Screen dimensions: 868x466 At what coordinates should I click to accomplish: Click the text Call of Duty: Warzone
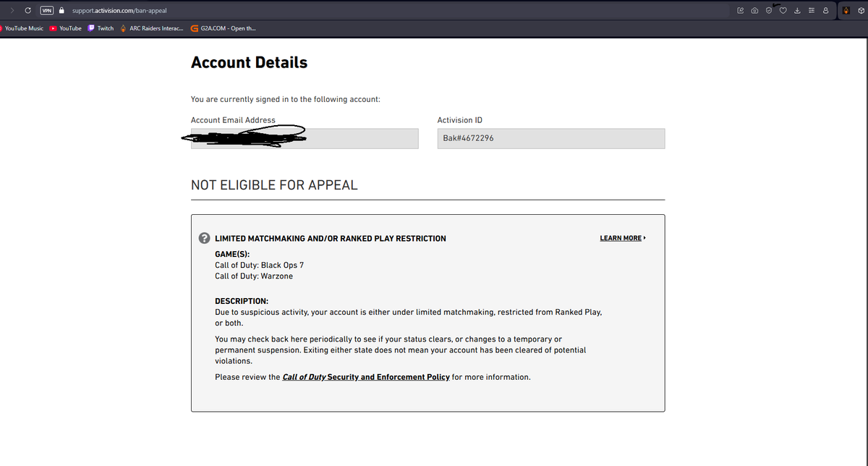click(x=254, y=276)
